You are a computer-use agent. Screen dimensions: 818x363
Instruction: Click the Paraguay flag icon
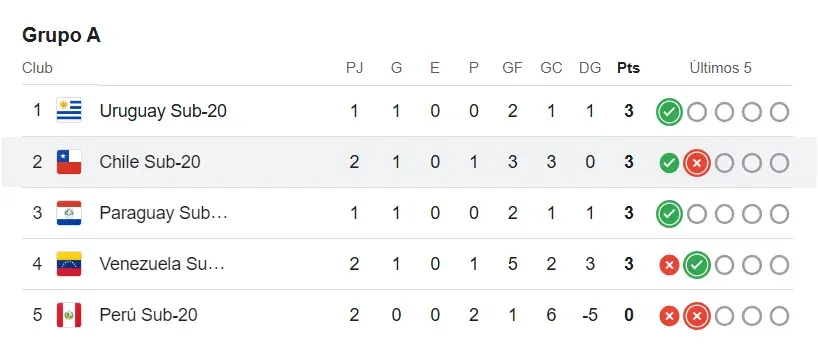tap(69, 213)
